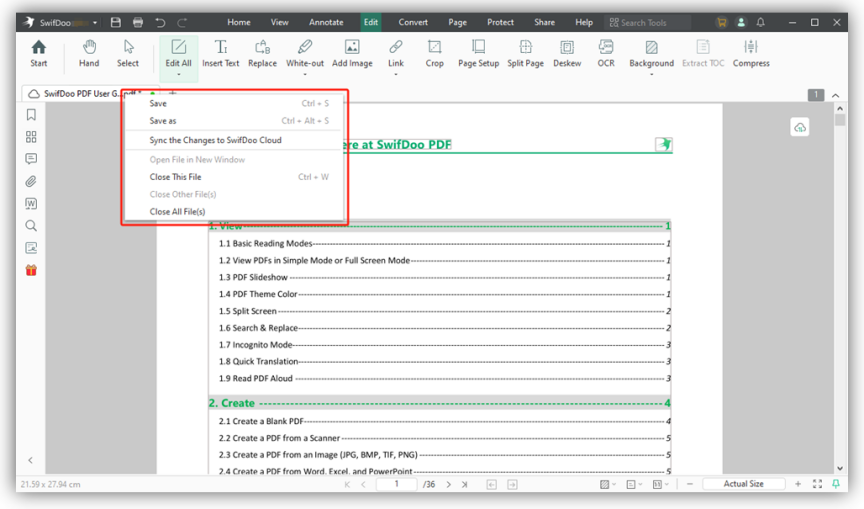Click the Undo arrow
864x509 pixels.
point(160,23)
